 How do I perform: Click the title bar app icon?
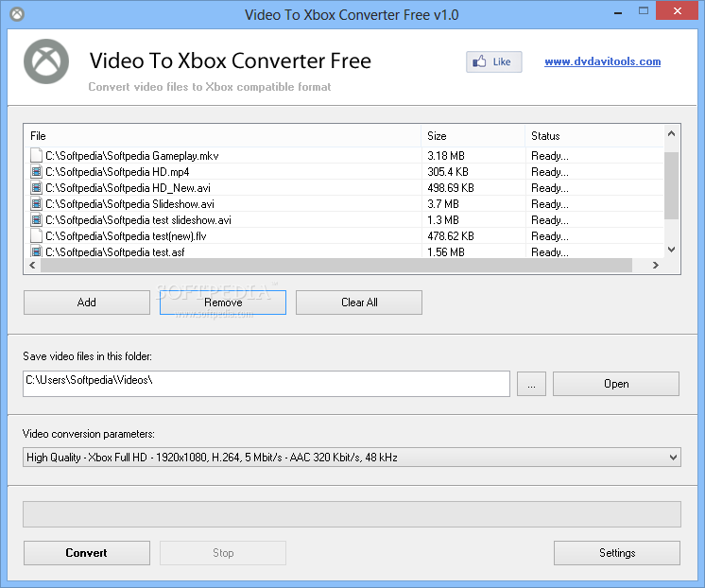(17, 14)
